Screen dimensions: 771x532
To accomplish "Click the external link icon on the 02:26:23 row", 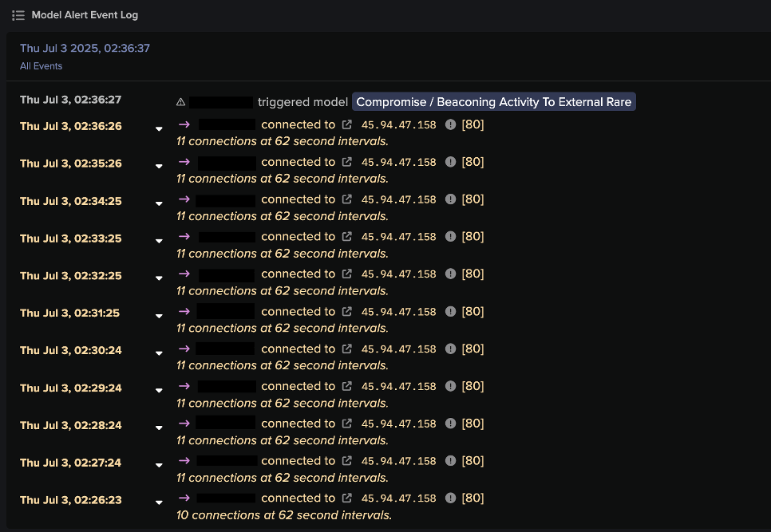I will pyautogui.click(x=347, y=498).
